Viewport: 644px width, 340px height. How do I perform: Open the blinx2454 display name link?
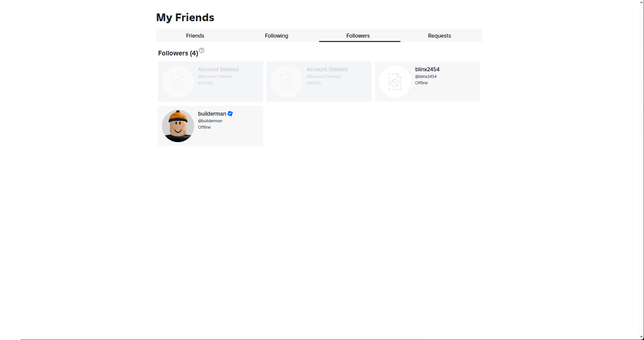(427, 69)
